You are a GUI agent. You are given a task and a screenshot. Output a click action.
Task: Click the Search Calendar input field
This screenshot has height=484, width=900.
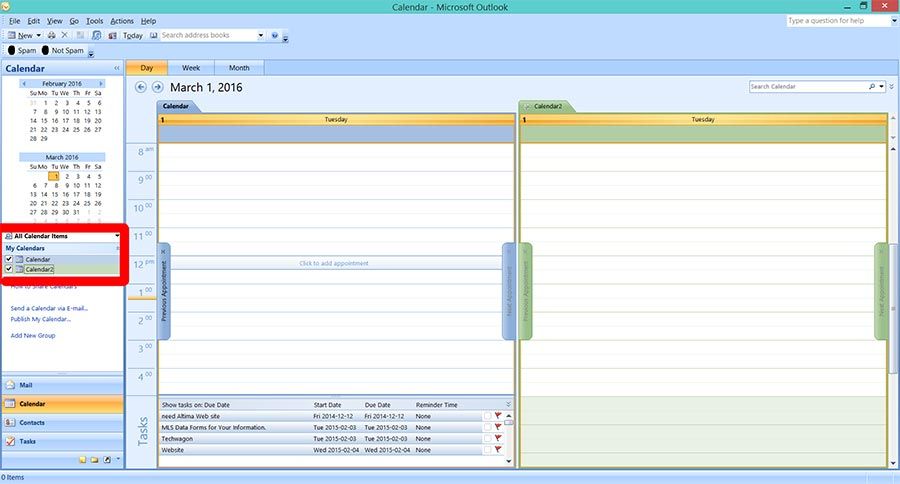click(x=808, y=87)
